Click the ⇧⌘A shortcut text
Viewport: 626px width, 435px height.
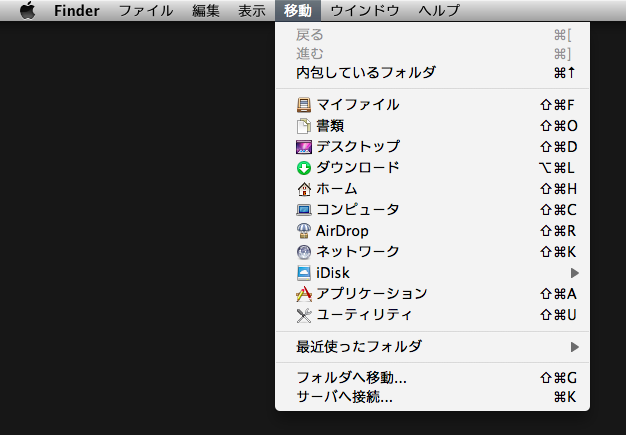click(559, 294)
